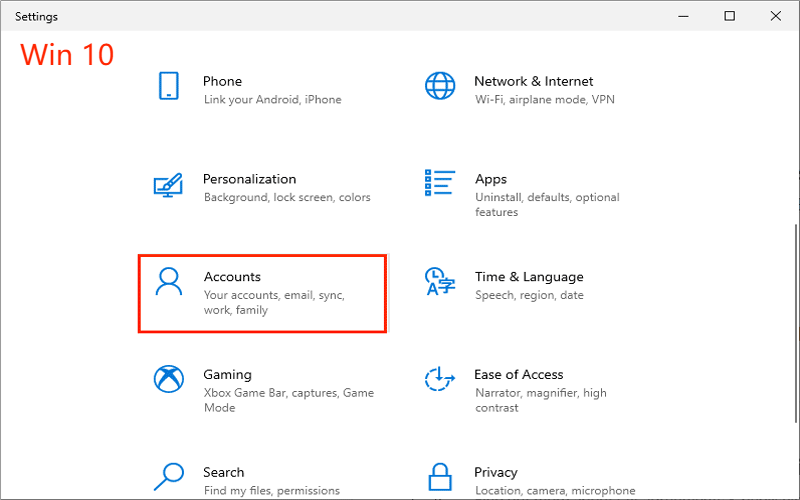
Task: Click 'Location, camera, microphone' description
Action: tap(555, 491)
